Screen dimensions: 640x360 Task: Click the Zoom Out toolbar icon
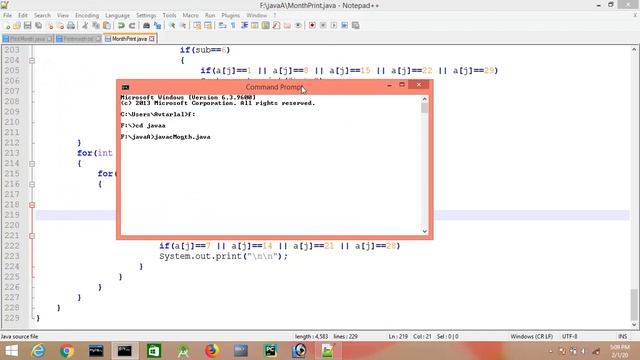coord(183,26)
